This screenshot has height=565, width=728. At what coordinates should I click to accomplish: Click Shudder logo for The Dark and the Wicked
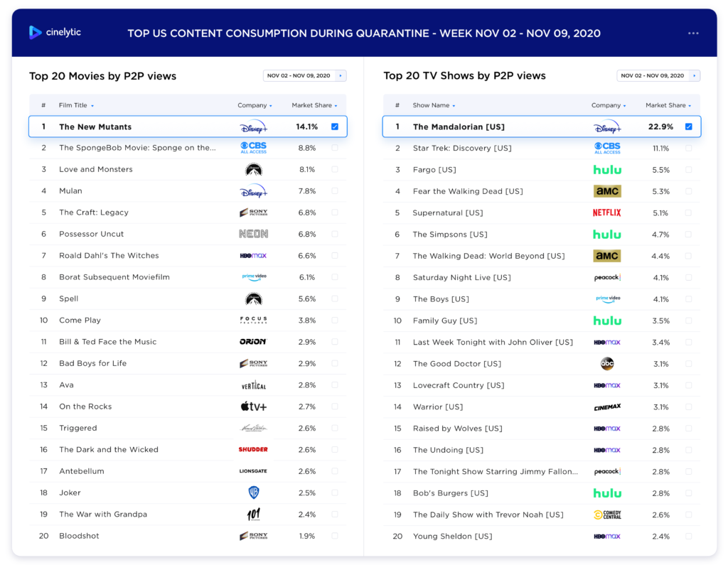click(253, 449)
